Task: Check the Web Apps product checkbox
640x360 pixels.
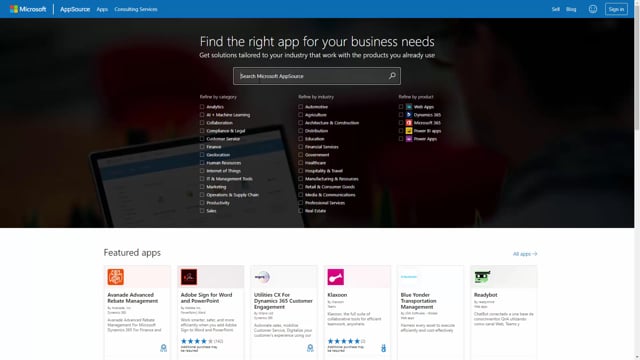Action: coord(401,107)
